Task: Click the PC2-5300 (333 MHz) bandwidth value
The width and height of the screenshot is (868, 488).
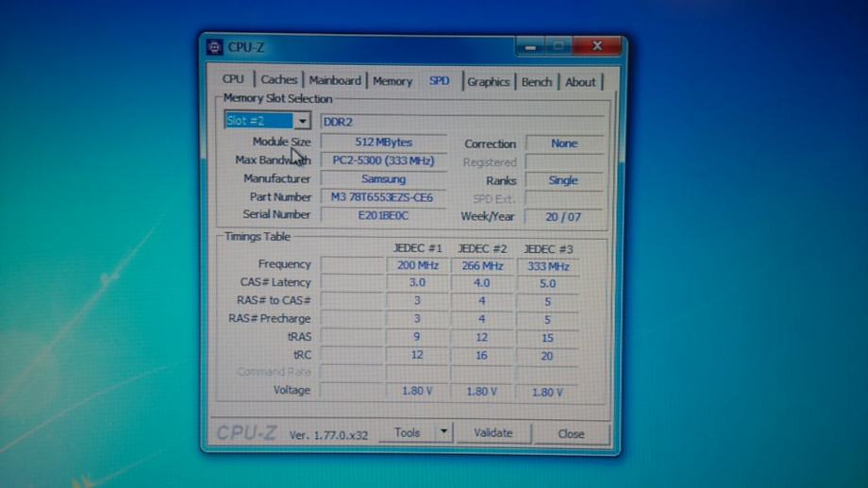Action: coord(384,160)
